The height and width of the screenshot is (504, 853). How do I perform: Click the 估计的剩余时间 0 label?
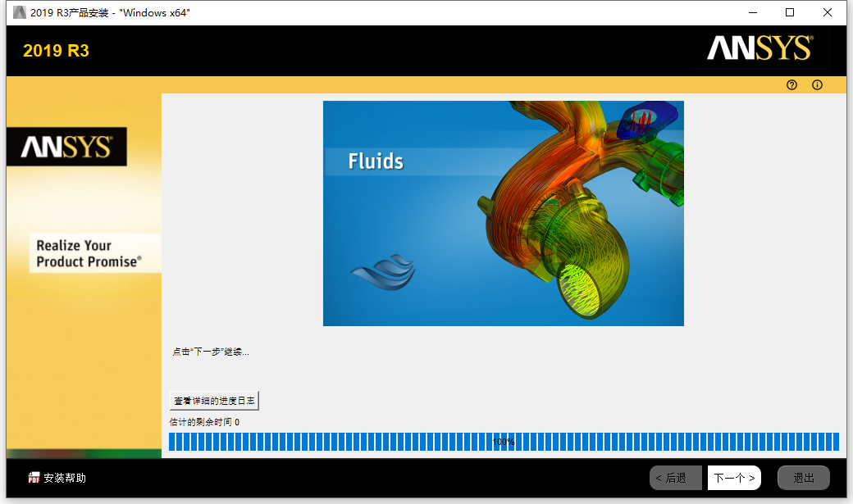(204, 422)
